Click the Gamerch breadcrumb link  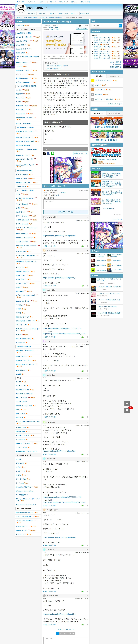(19, 17)
